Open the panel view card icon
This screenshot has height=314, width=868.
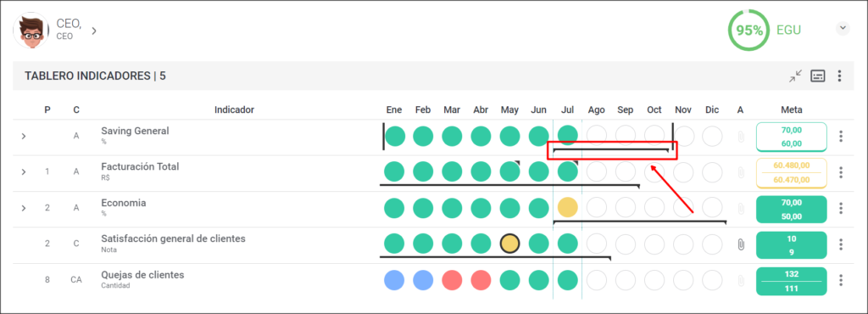point(818,76)
